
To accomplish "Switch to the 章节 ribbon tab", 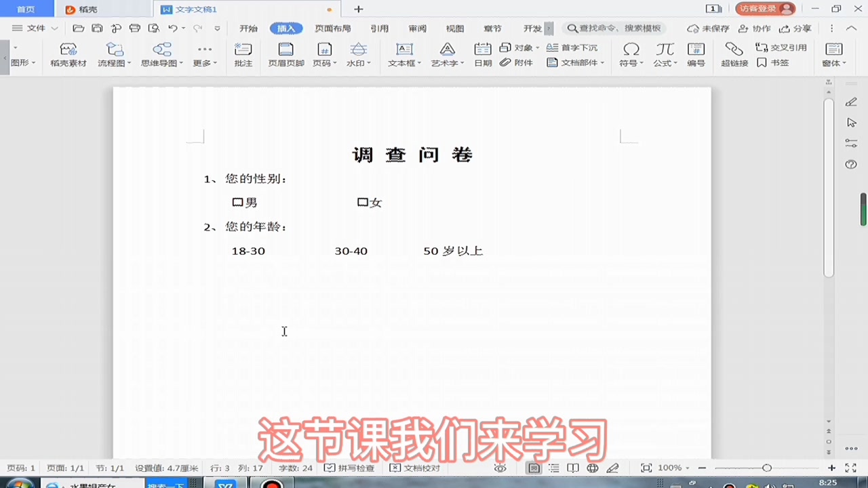I will (x=493, y=28).
